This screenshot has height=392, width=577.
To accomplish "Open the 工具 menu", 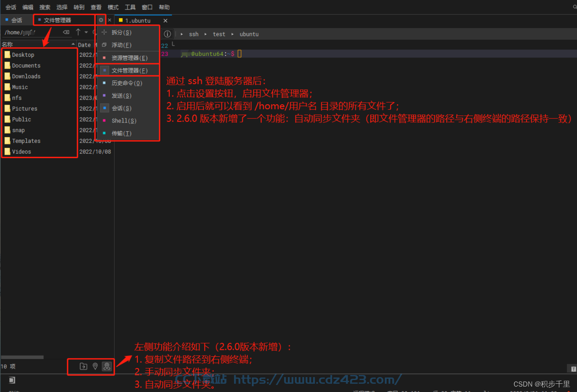I will (x=130, y=7).
